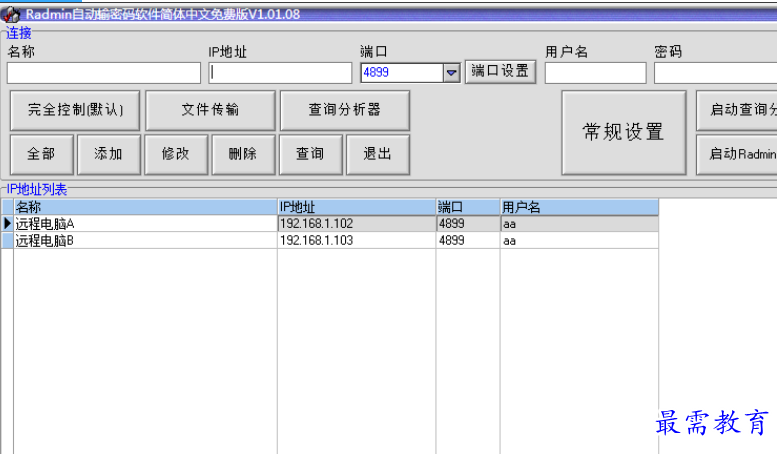The width and height of the screenshot is (777, 454).
Task: Show 全部 entries
Action: pyautogui.click(x=42, y=154)
